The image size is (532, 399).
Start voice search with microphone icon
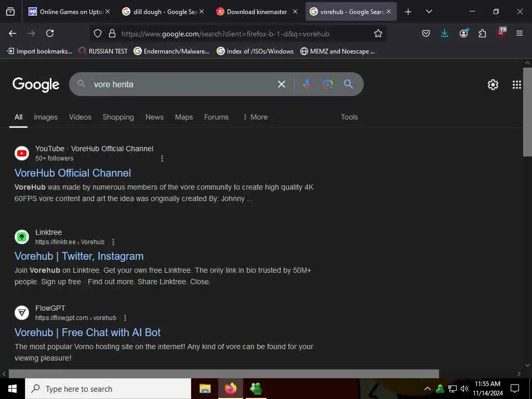click(307, 84)
